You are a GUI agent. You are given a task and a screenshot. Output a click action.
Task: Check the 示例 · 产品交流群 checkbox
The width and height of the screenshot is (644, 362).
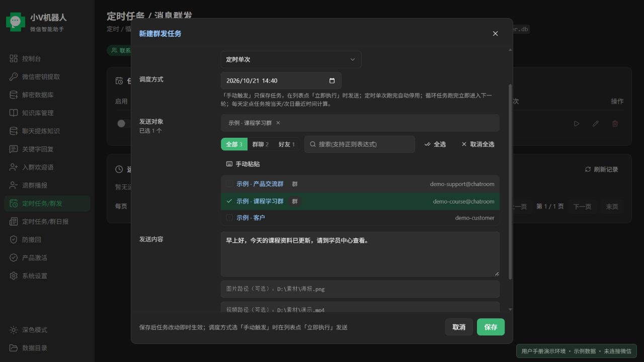click(x=229, y=184)
